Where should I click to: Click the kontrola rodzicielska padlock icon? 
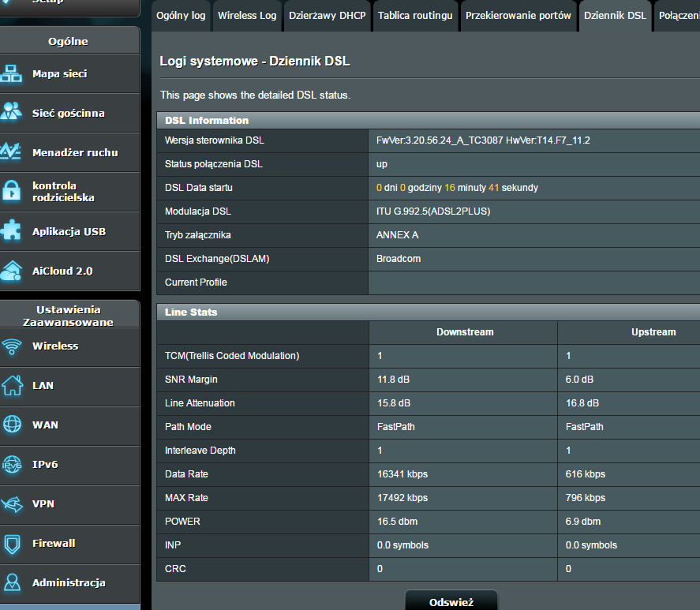point(12,191)
